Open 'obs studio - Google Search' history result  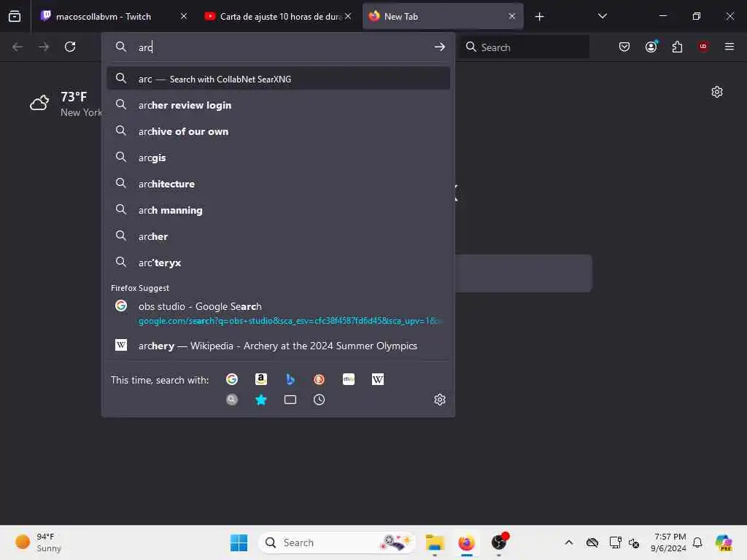278,313
